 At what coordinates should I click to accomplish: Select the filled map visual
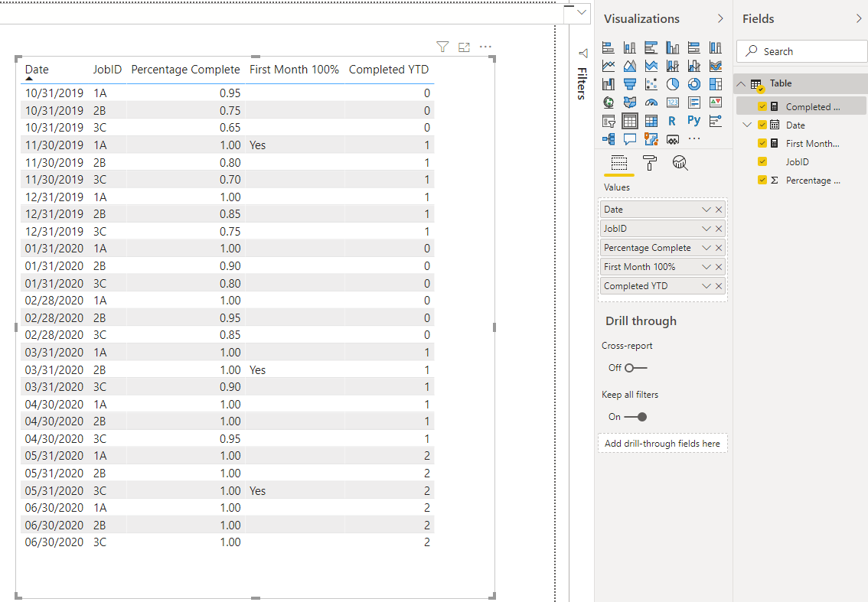click(629, 103)
